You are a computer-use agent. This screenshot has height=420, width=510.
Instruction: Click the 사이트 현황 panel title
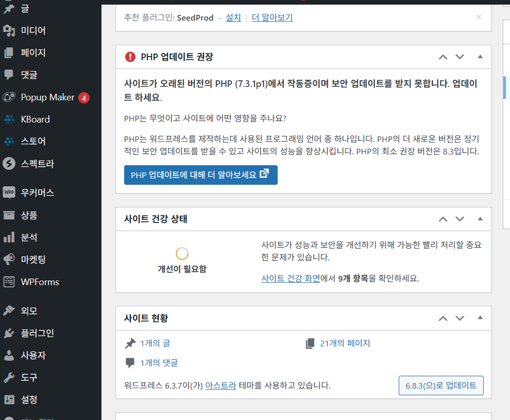click(146, 318)
